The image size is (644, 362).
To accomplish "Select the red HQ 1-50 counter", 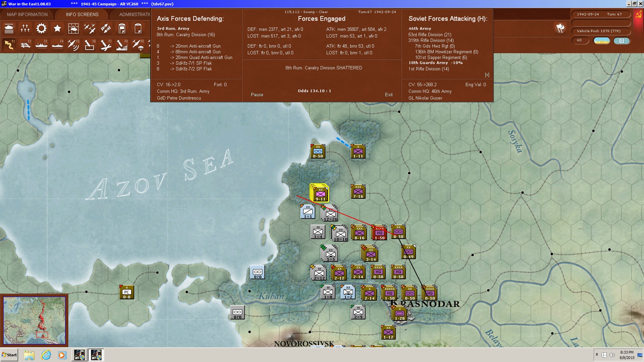I will pos(379,233).
